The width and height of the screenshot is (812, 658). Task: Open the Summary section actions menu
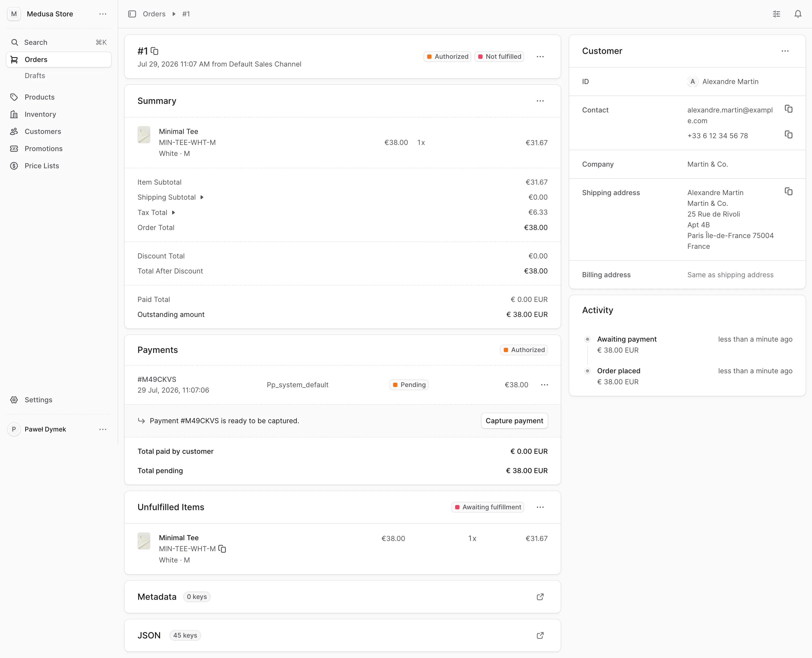[x=540, y=101]
